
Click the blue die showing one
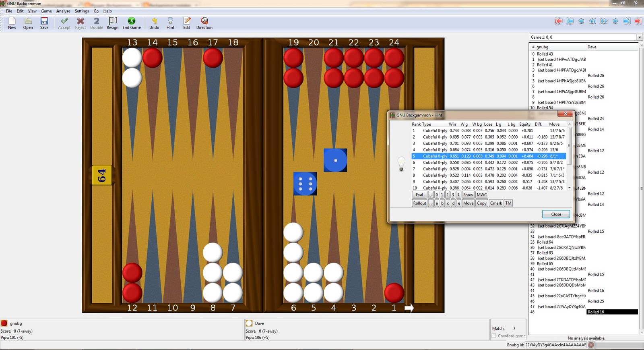pos(335,160)
